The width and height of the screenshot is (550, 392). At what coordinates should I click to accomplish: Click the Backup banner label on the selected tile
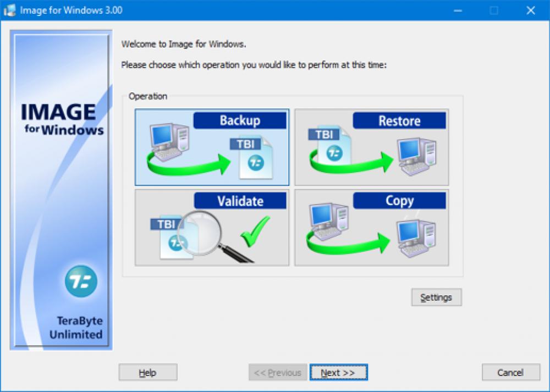click(x=240, y=120)
